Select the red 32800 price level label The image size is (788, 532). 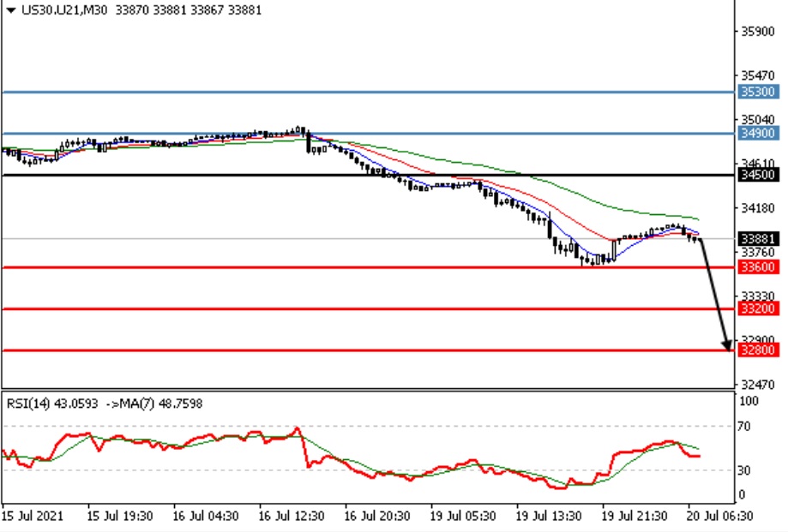click(x=758, y=350)
